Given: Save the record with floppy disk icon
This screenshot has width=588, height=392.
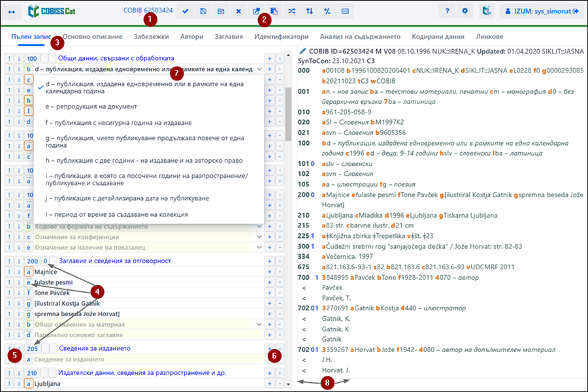Looking at the screenshot, I should click(203, 11).
